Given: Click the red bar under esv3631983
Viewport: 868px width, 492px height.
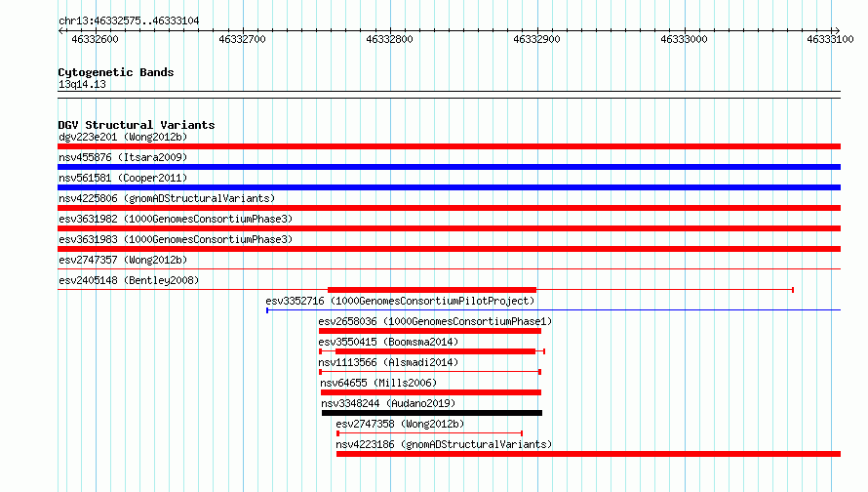Looking at the screenshot, I should click(449, 249).
